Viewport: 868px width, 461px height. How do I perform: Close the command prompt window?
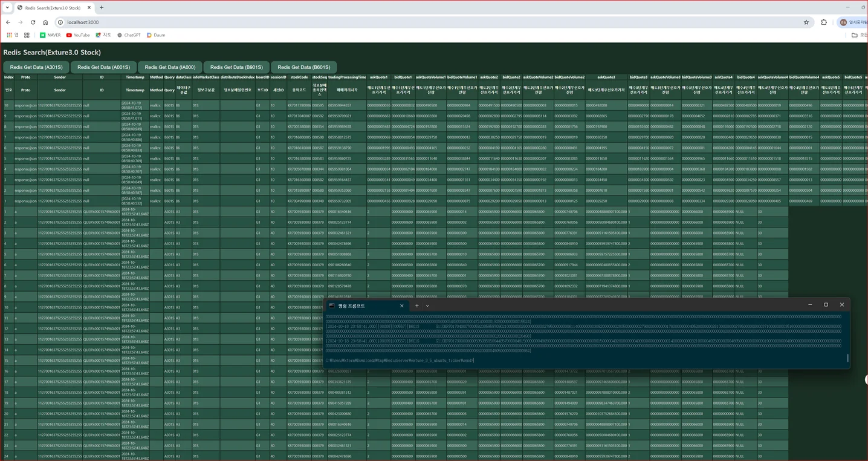point(841,305)
